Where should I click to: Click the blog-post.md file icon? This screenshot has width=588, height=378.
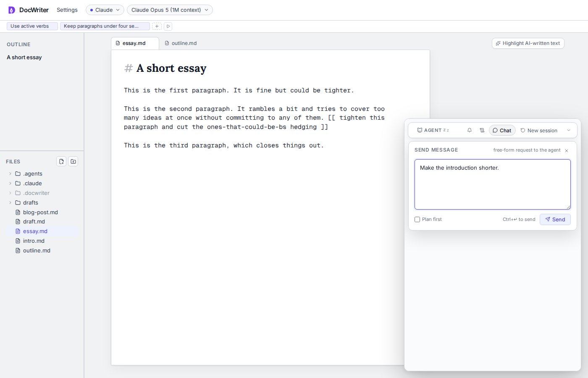18,212
